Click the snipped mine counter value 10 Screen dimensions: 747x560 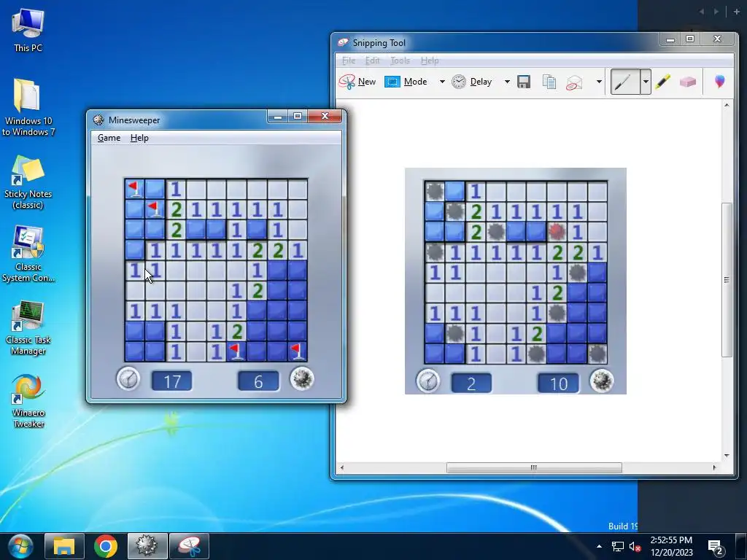point(558,383)
